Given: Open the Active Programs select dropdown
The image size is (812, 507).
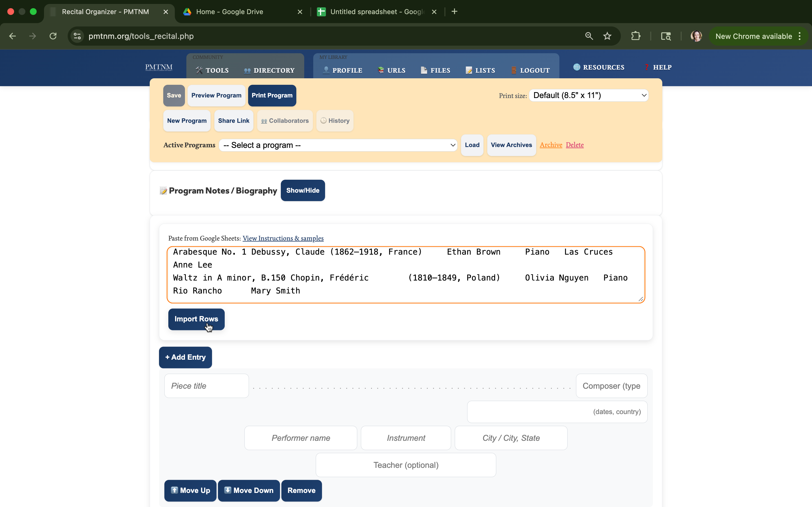Looking at the screenshot, I should pos(338,145).
